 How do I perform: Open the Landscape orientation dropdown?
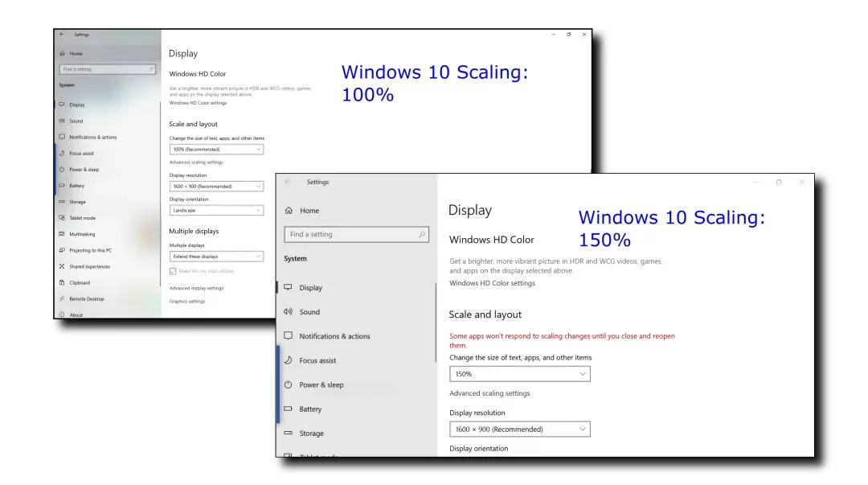(216, 210)
